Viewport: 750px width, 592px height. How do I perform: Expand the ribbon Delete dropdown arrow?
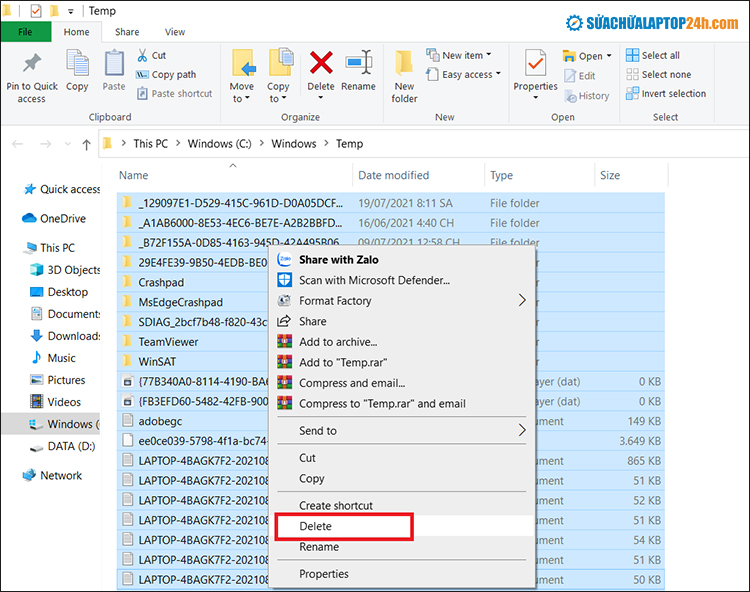point(321,98)
